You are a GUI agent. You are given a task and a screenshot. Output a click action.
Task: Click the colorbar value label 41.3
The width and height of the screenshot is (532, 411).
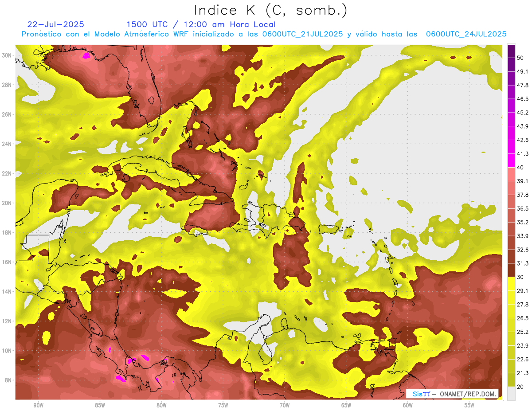tap(523, 154)
